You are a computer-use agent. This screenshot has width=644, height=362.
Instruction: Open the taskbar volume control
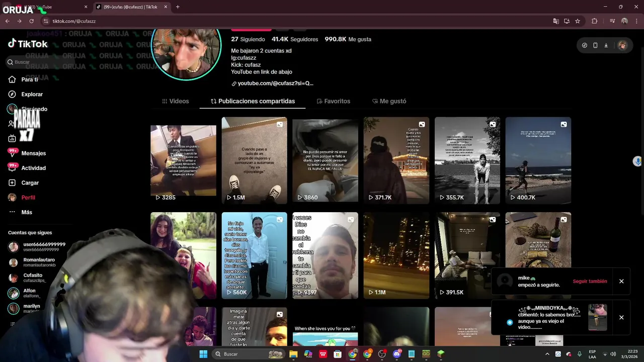tap(613, 354)
